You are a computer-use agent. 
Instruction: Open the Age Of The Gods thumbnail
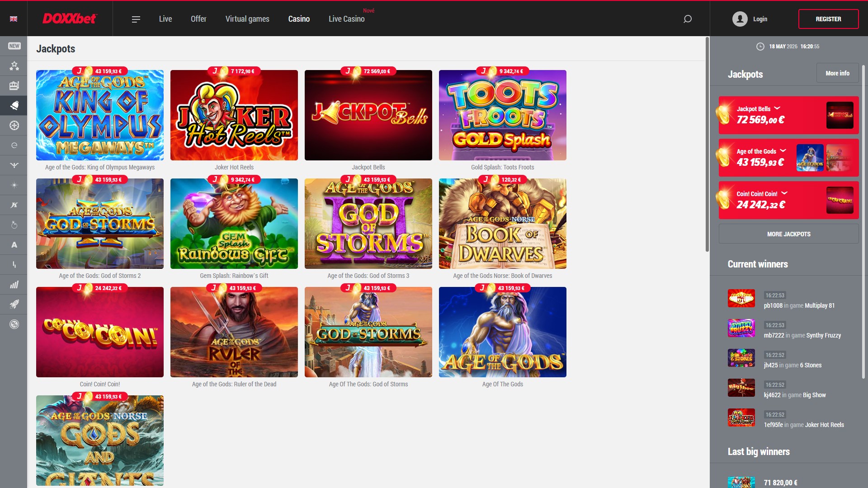point(503,332)
